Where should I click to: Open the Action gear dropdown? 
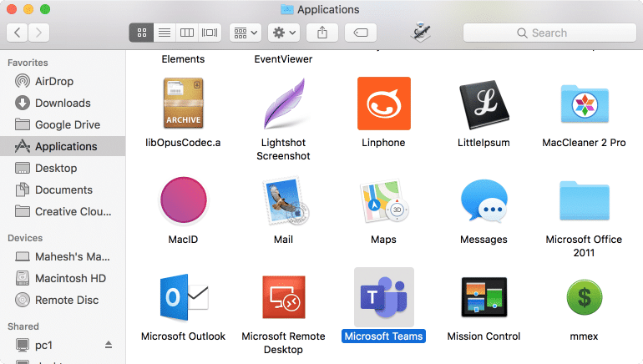coord(284,33)
